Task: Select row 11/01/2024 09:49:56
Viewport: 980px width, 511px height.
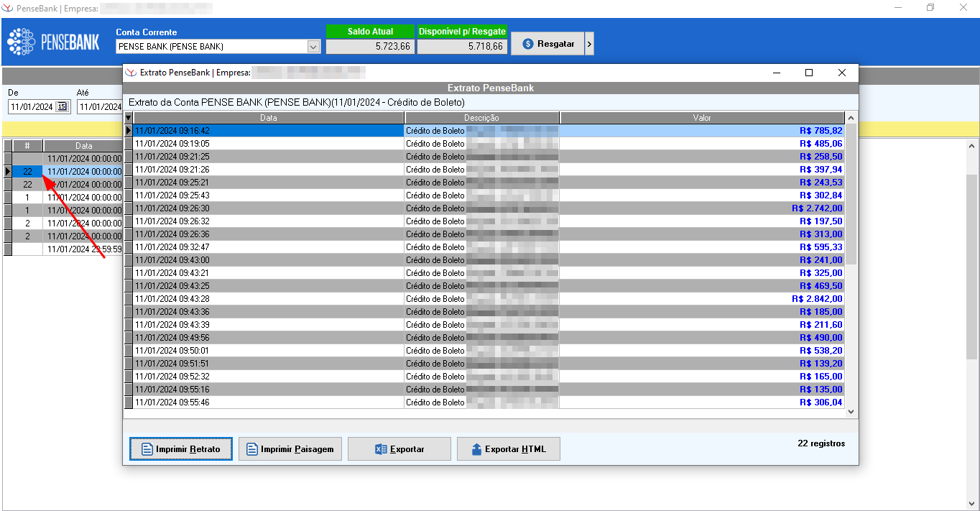Action: point(485,338)
